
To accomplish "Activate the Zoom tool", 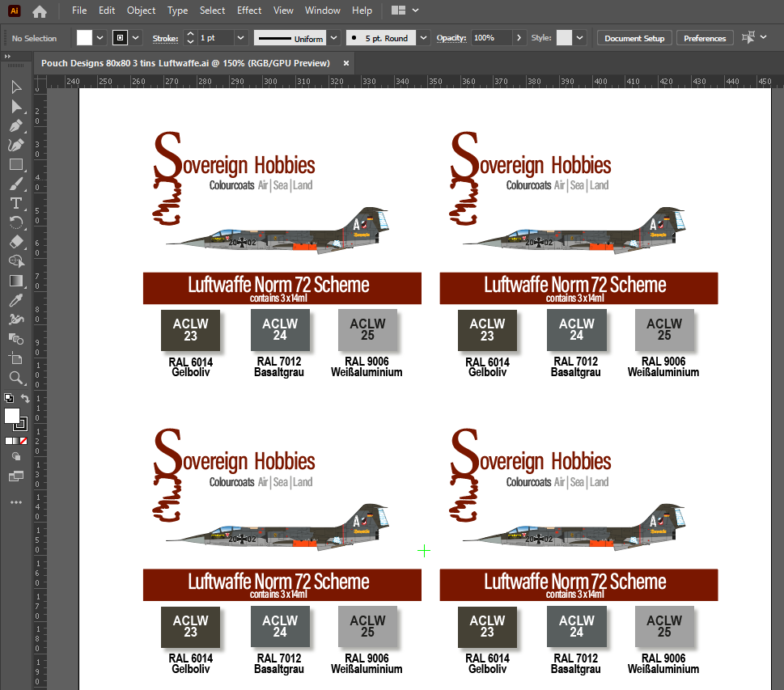I will click(x=16, y=378).
